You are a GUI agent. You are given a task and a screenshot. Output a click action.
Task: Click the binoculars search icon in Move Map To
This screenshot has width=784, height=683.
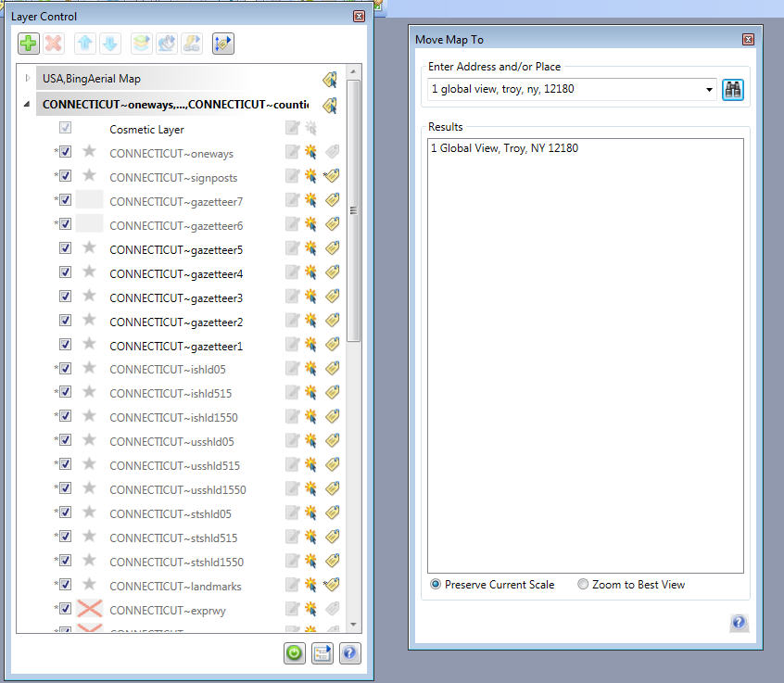tap(733, 89)
